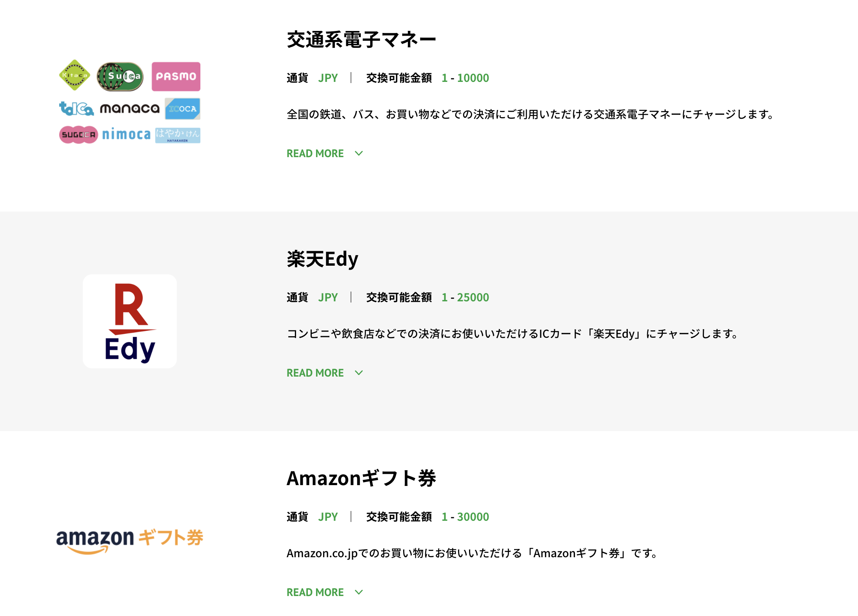Click the 交通系電子マネー heading
The image size is (858, 616).
click(x=361, y=40)
